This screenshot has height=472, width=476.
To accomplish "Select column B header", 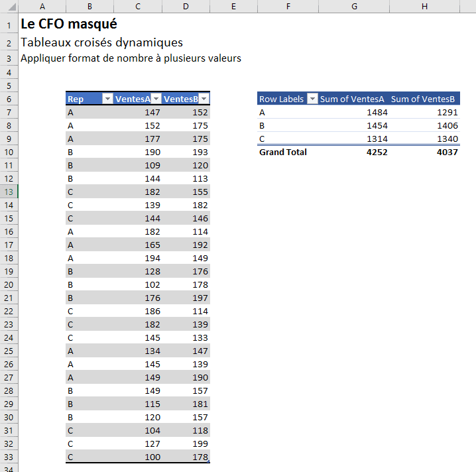I will 89,6.
